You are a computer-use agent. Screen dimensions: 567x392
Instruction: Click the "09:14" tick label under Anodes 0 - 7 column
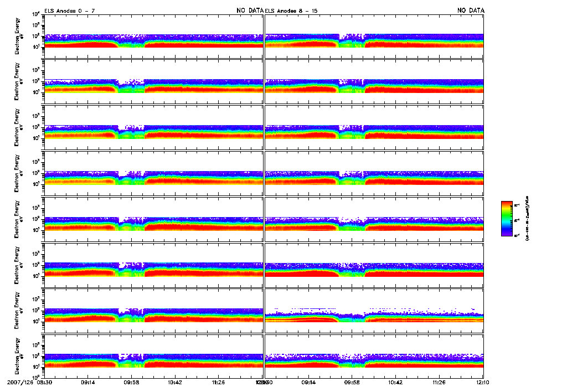pyautogui.click(x=88, y=382)
